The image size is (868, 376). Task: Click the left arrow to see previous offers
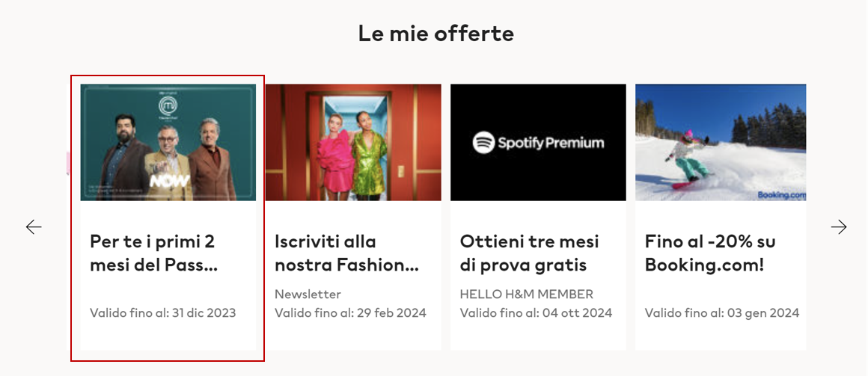(34, 227)
